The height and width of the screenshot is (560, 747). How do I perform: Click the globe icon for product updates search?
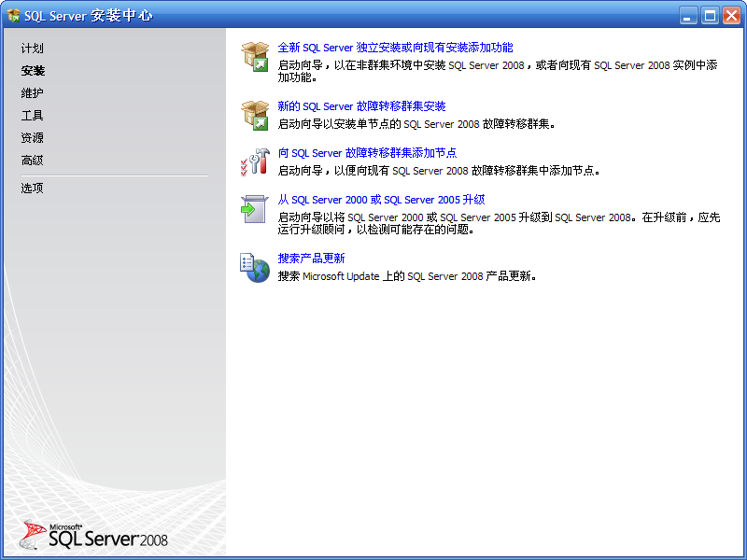point(255,268)
